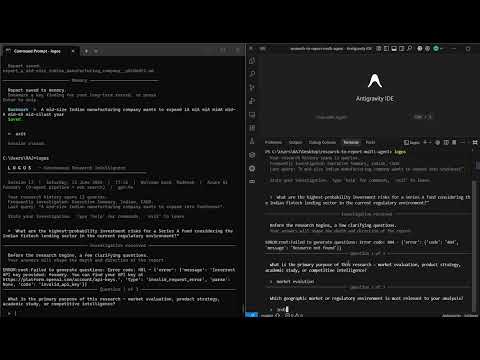The width and height of the screenshot is (480, 360).
Task: Switch to the Problems panel tab
Action: point(273,142)
